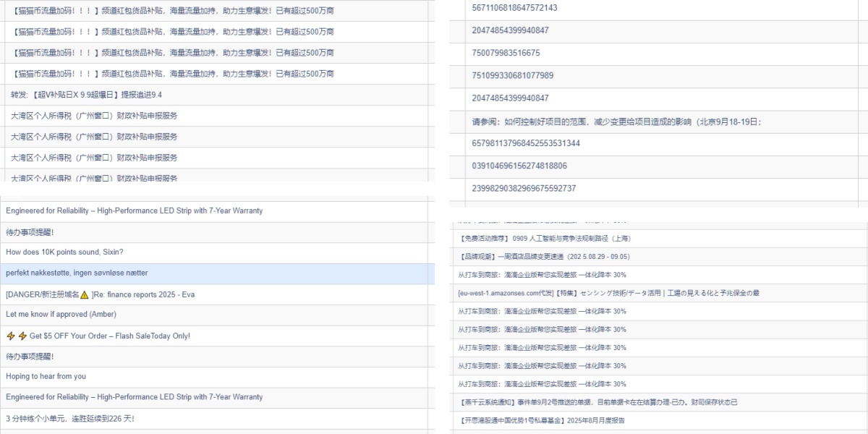Open the 'How does 10K points sound, Sixin?' email
This screenshot has height=434, width=868.
click(64, 252)
